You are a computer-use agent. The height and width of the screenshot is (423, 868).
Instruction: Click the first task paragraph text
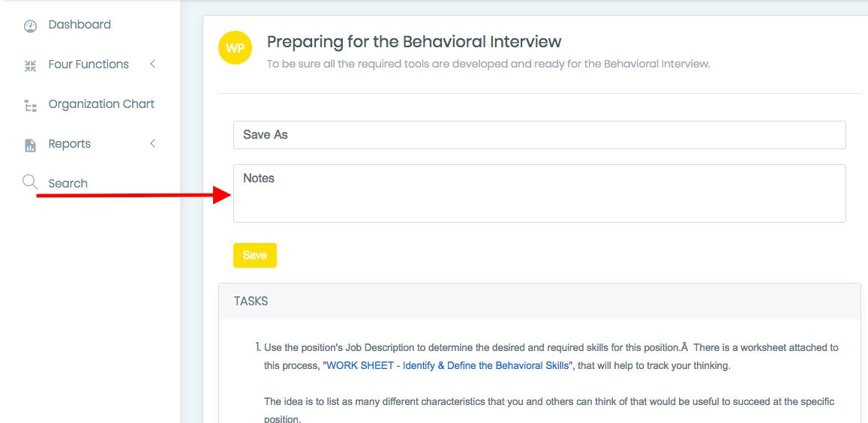(x=551, y=357)
